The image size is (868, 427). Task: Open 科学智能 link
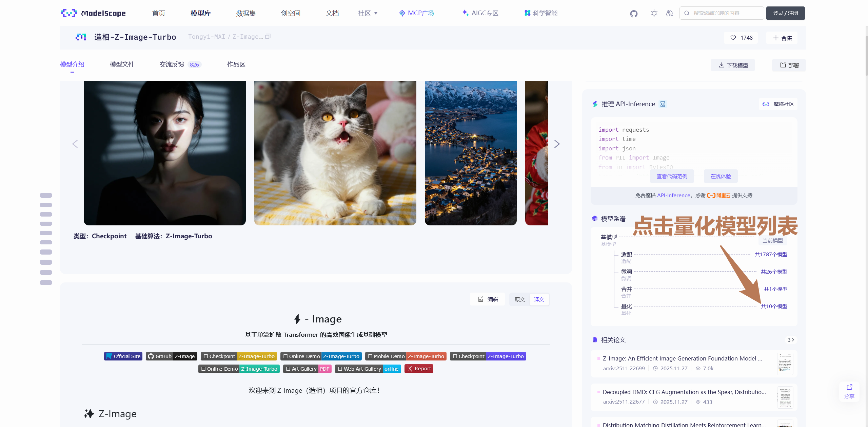point(541,13)
